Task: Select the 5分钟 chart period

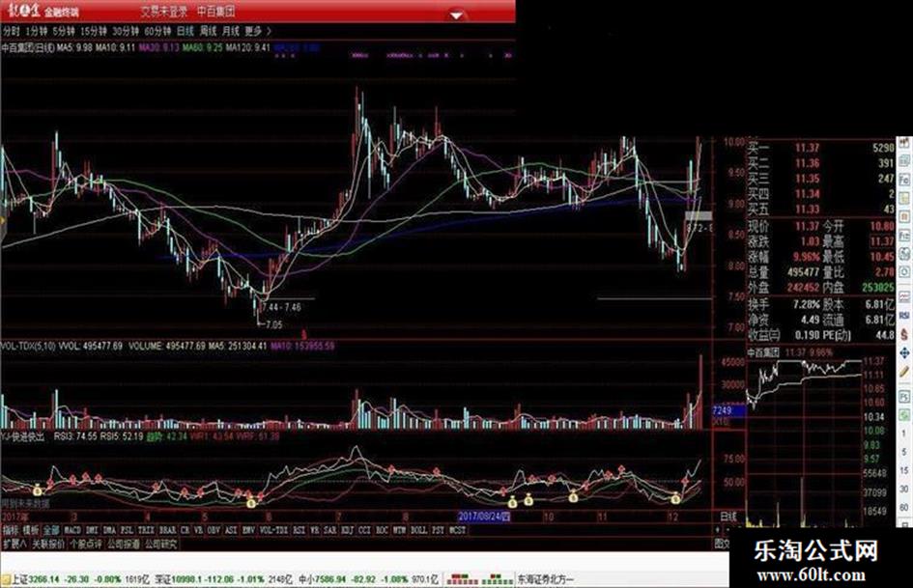Action: click(64, 31)
